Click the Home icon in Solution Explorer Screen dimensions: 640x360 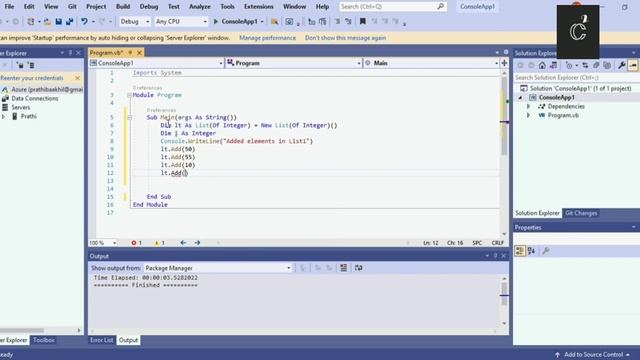pyautogui.click(x=542, y=65)
